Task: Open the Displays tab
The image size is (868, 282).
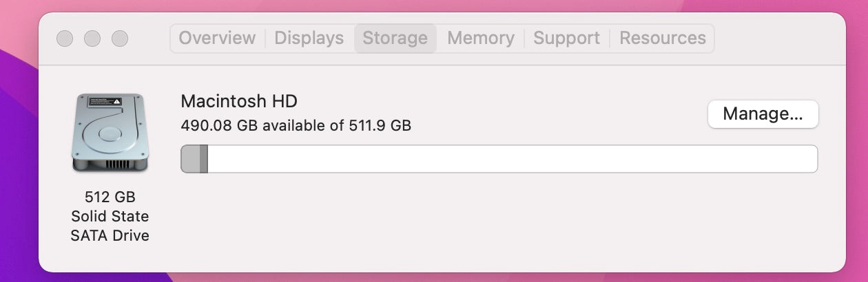Action: [x=309, y=38]
